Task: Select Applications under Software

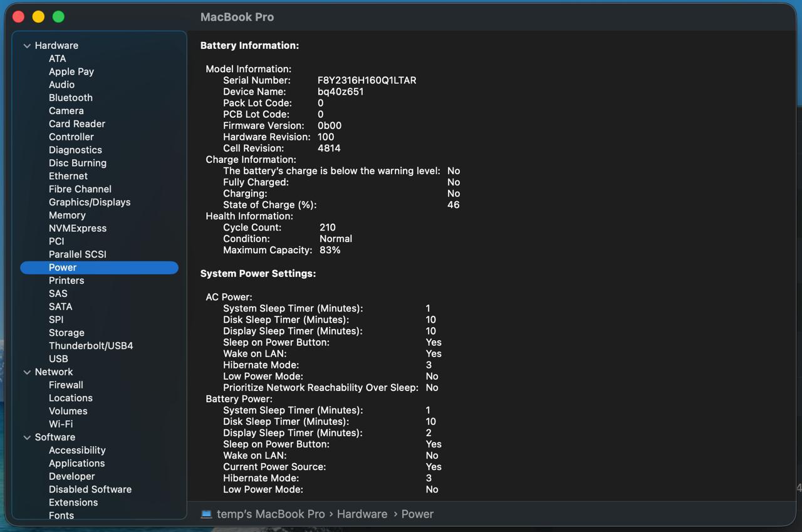Action: (x=77, y=463)
